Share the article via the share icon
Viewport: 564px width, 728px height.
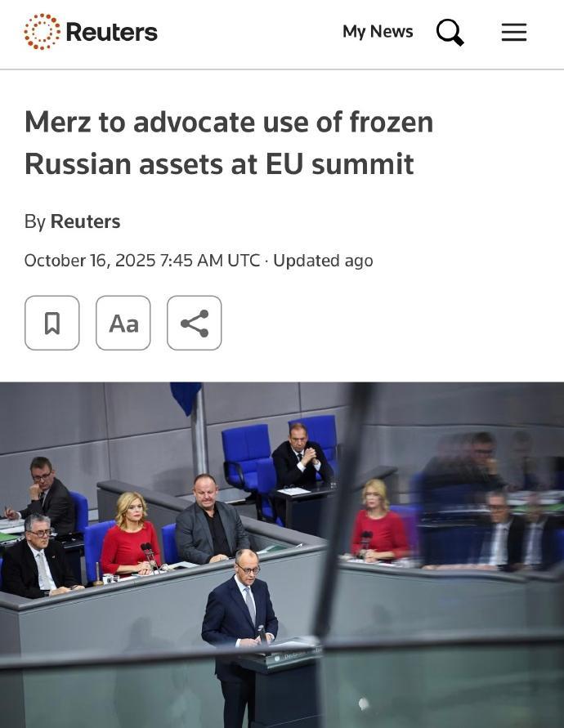coord(195,323)
